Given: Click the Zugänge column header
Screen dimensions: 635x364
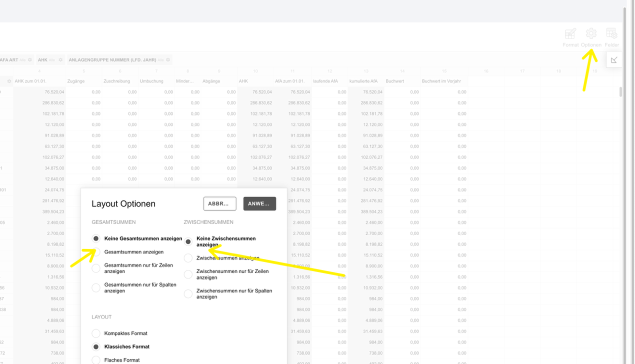Looking at the screenshot, I should [x=76, y=81].
